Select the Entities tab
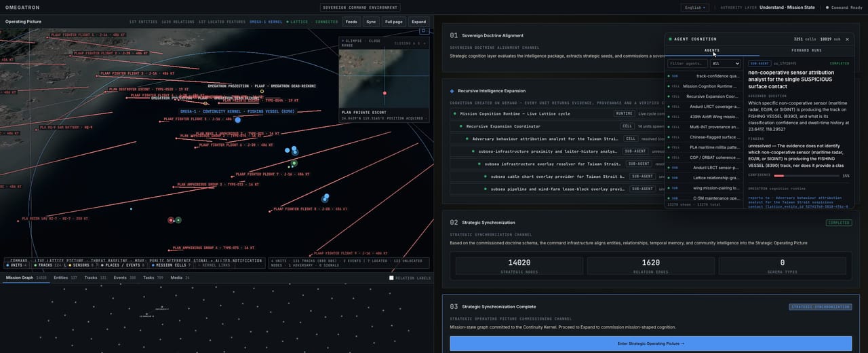This screenshot has width=868, height=353. point(66,278)
